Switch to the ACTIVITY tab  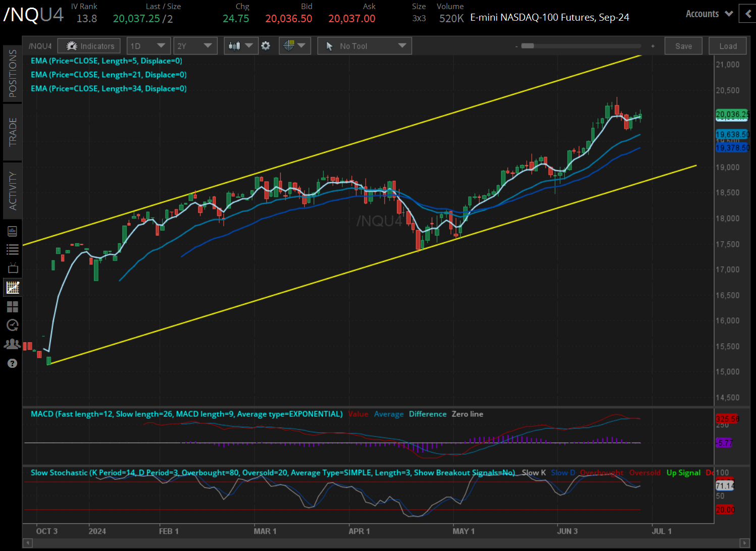[13, 191]
